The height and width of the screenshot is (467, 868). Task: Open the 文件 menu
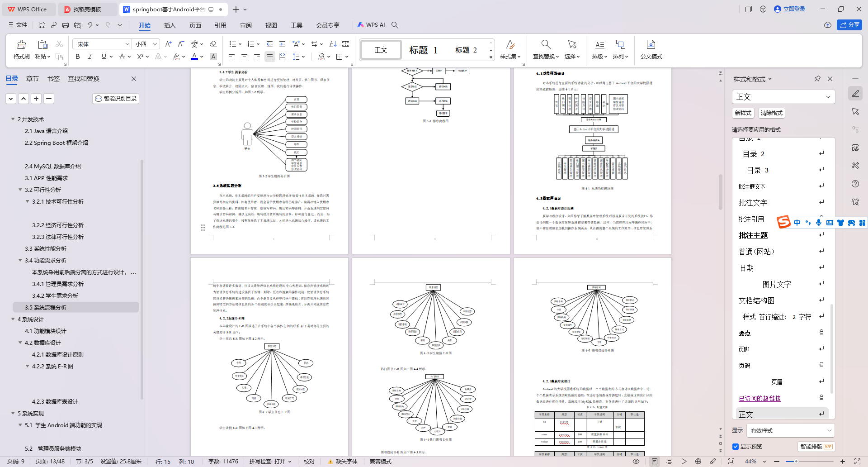point(18,25)
